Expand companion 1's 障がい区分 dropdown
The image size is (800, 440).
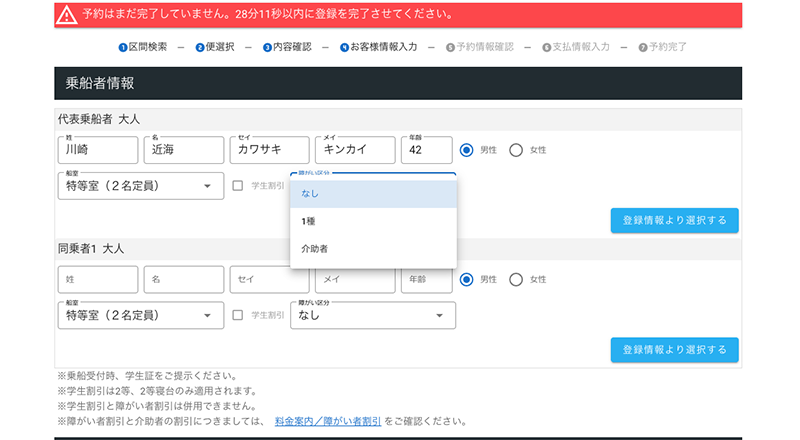pyautogui.click(x=372, y=315)
